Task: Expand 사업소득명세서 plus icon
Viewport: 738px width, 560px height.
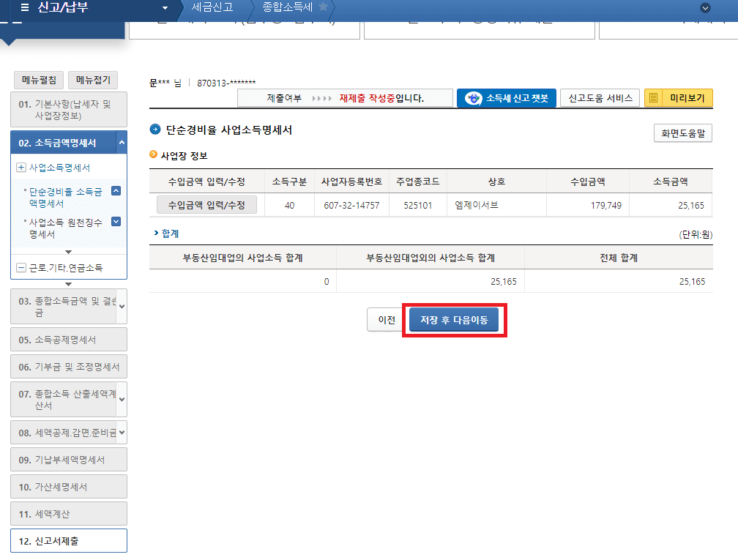Action: 21,167
